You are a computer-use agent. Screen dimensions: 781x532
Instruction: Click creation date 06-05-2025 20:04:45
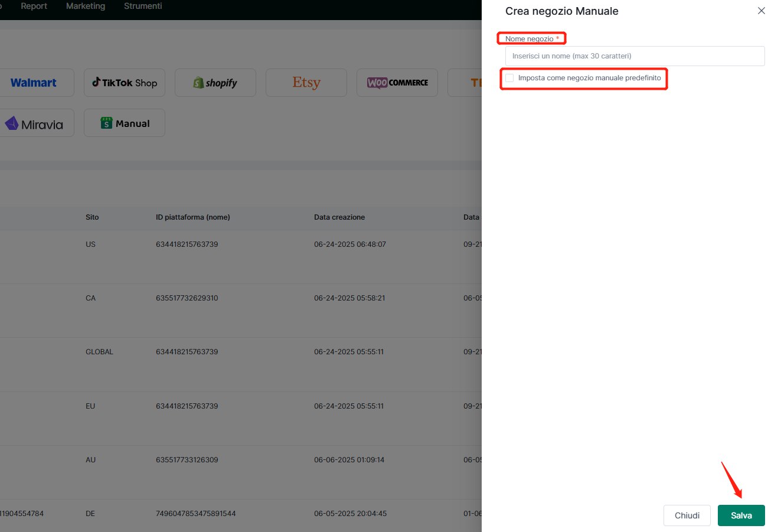point(350,514)
